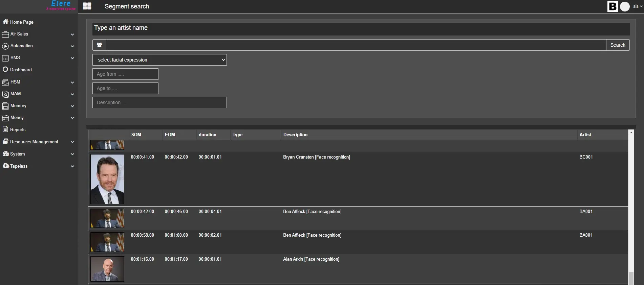Viewport: 644px width, 285px height.
Task: Click the Tapeless cloud icon
Action: click(x=6, y=166)
